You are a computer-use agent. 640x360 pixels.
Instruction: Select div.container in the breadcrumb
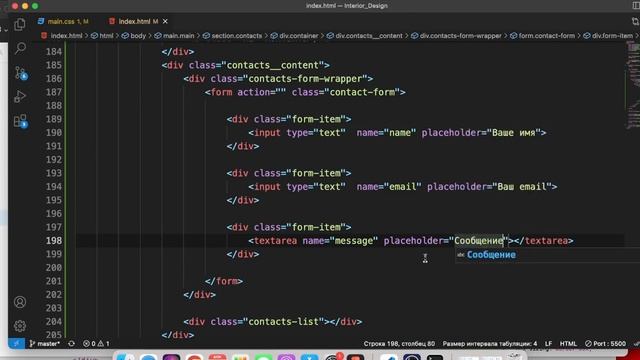[x=294, y=36]
